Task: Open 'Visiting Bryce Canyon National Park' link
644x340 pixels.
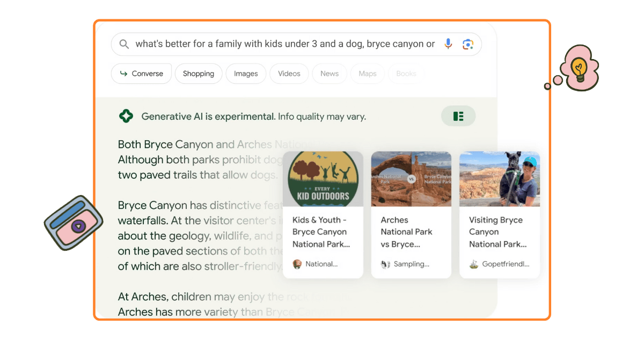Action: coord(498,232)
